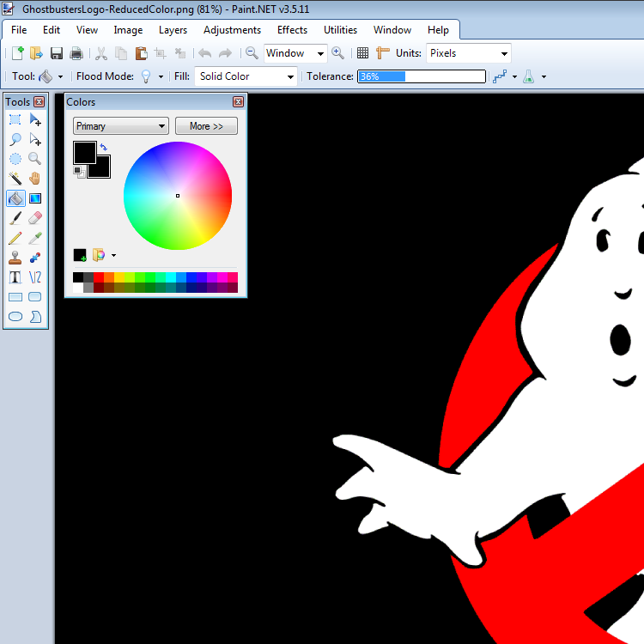Open the Flood Mode dropdown arrow
This screenshot has width=644, height=644.
[161, 76]
